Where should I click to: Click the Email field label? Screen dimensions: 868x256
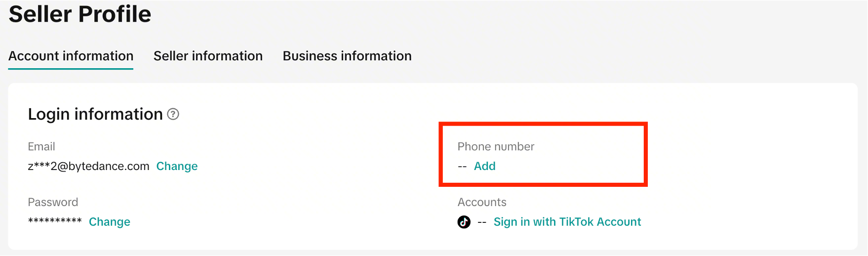pos(41,146)
